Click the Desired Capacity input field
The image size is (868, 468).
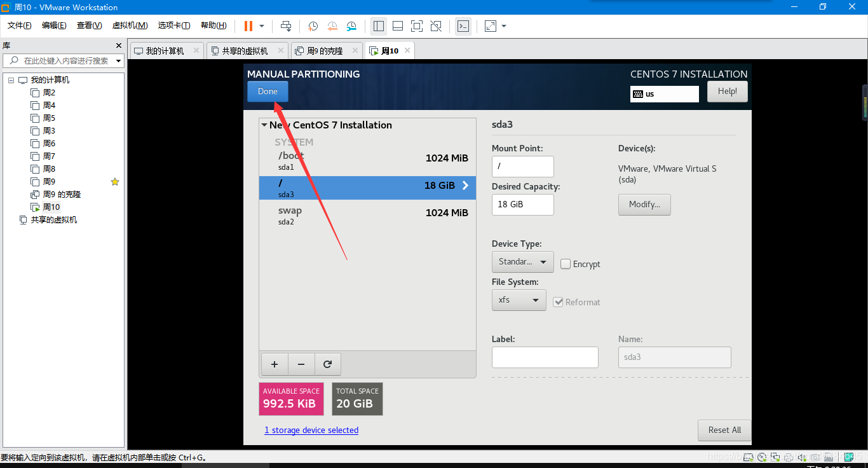[x=523, y=205]
